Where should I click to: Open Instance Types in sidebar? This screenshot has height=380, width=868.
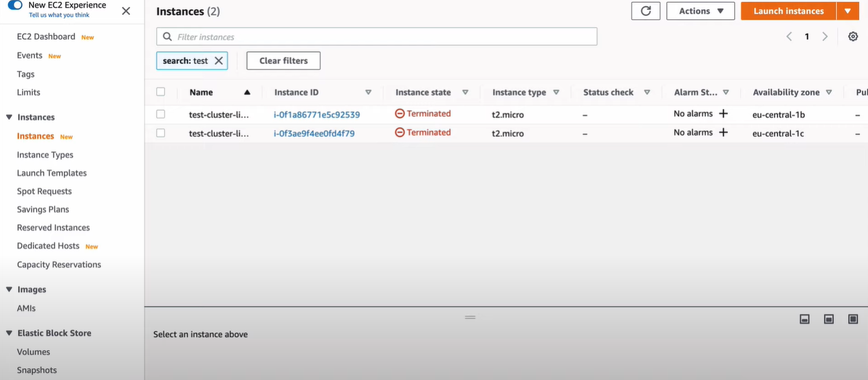pyautogui.click(x=45, y=155)
